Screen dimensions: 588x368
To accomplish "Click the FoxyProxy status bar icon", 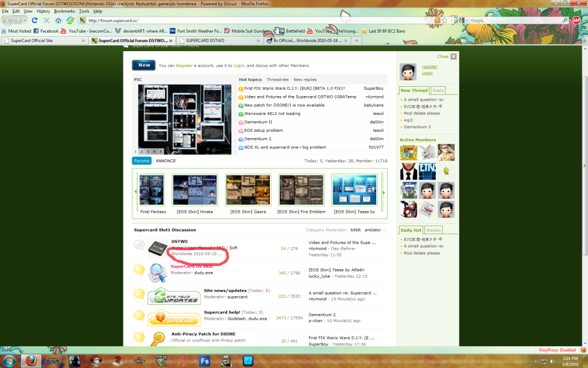I will pyautogui.click(x=583, y=350).
